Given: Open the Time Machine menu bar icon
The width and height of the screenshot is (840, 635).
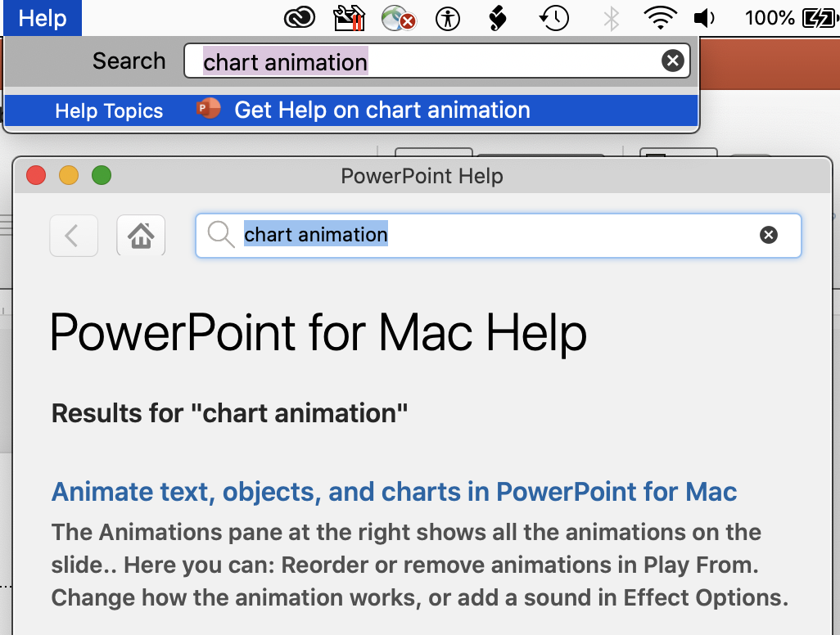Looking at the screenshot, I should coord(553,18).
